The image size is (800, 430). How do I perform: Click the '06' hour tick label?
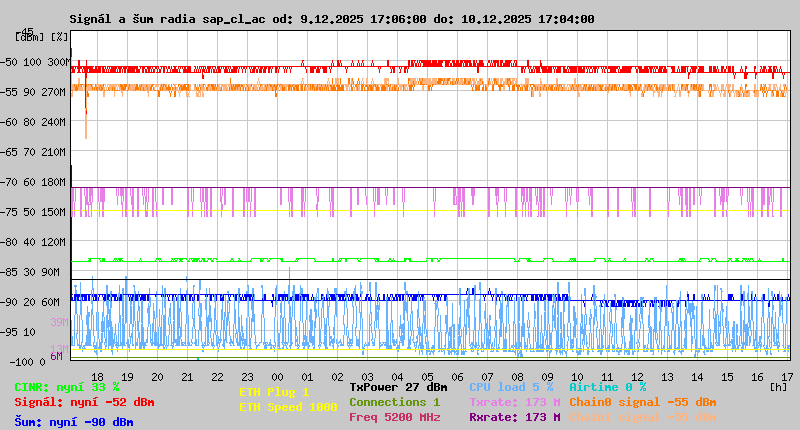[x=457, y=377]
